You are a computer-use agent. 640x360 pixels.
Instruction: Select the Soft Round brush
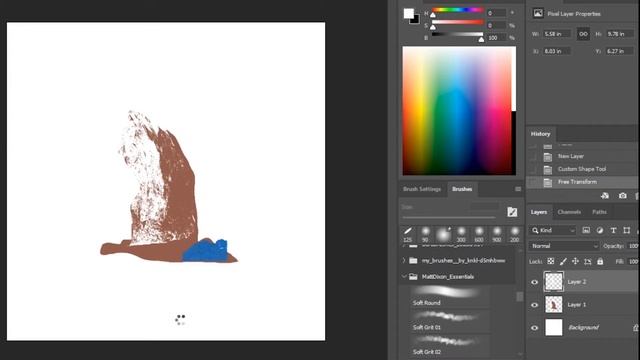[x=449, y=296]
